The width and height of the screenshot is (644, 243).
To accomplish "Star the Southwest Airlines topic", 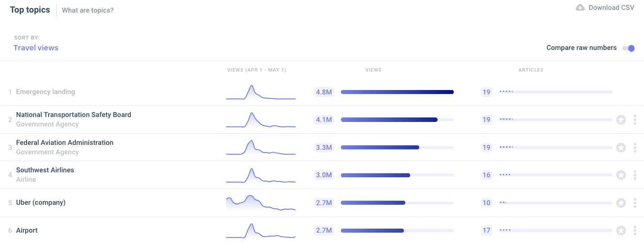I will pyautogui.click(x=621, y=175).
